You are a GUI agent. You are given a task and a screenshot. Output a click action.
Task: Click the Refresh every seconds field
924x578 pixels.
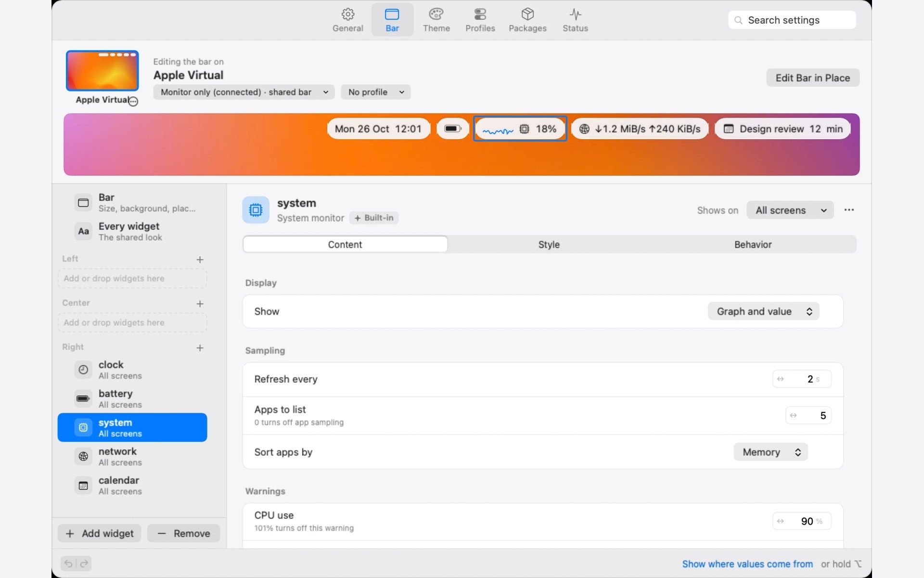point(802,379)
